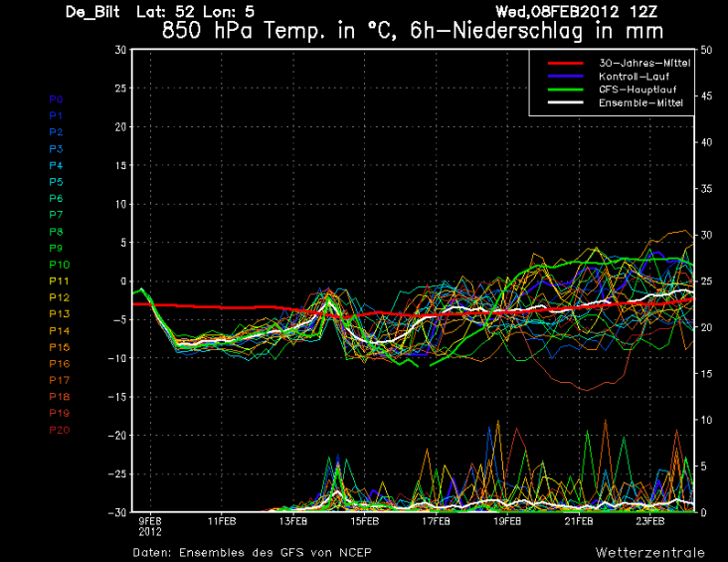Click the 50 value on precipitation axis
This screenshot has width=728, height=562.
click(706, 50)
